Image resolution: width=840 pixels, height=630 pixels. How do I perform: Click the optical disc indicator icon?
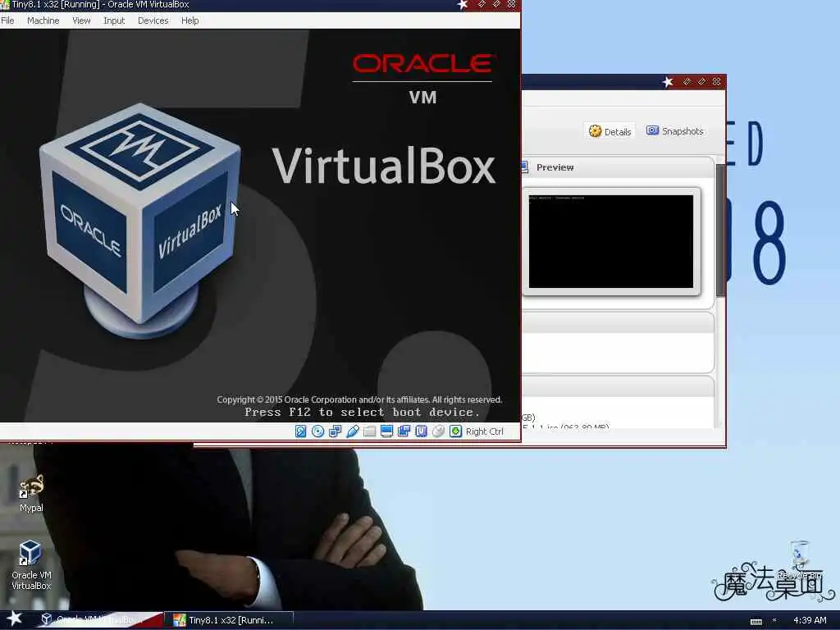click(x=317, y=431)
